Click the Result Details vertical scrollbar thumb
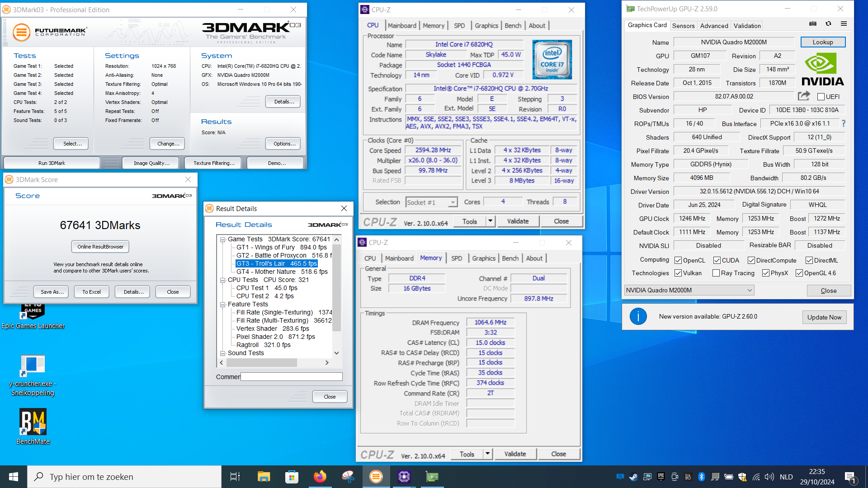 click(337, 288)
